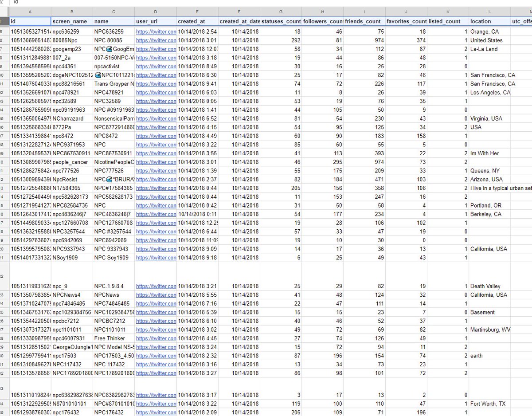The height and width of the screenshot is (416, 532).
Task: Select location cell Martinsburg, WV
Action: (490, 330)
